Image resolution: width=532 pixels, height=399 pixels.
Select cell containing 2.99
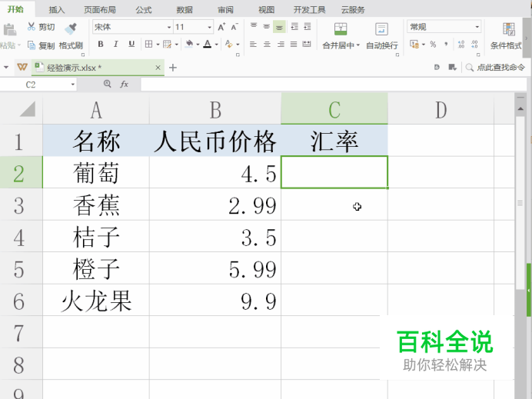coord(215,204)
